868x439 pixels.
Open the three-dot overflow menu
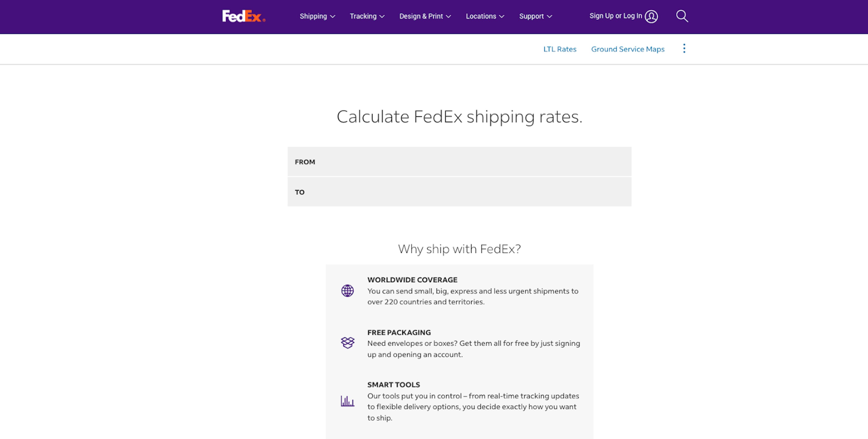pyautogui.click(x=684, y=49)
